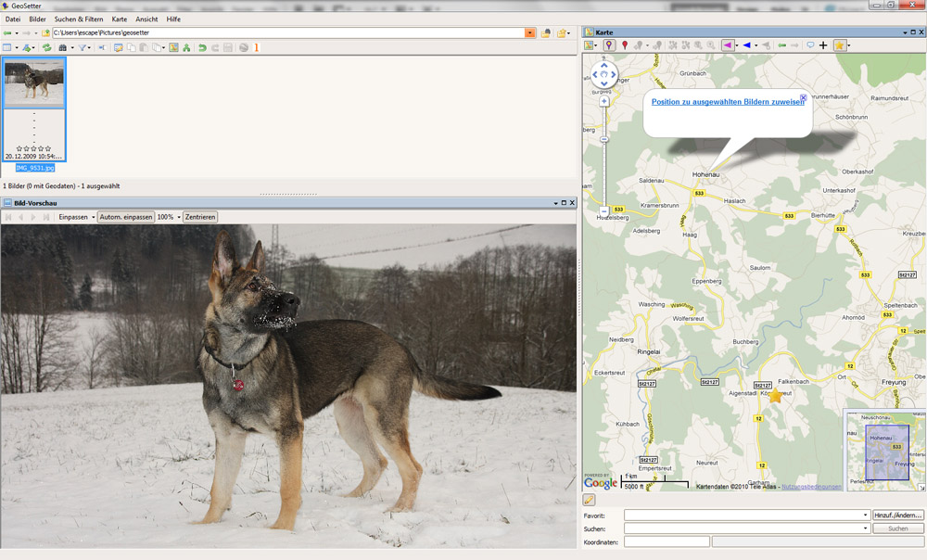Screen dimensions: 927x560
Task: Toggle Autom. einpassen in preview toolbar
Action: (x=126, y=217)
